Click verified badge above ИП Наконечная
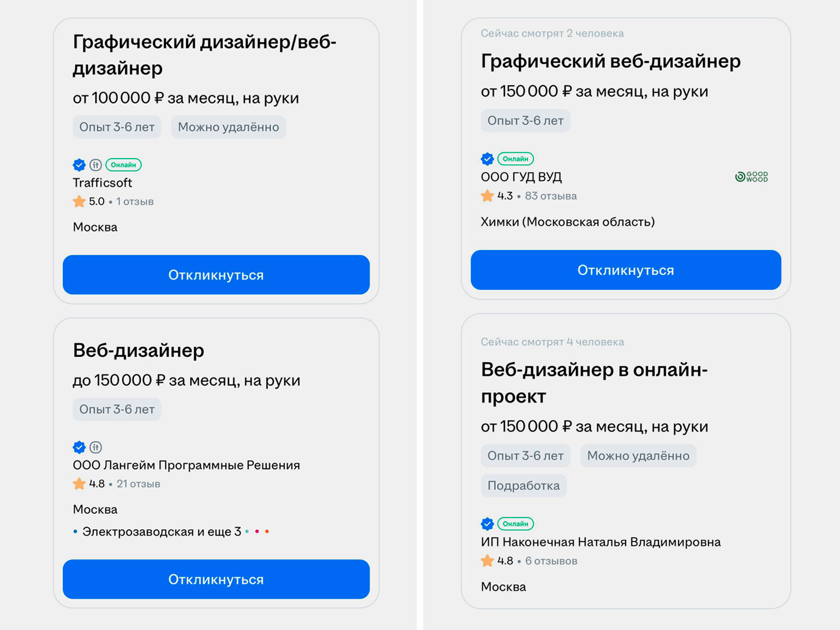The image size is (840, 630). pyautogui.click(x=487, y=524)
